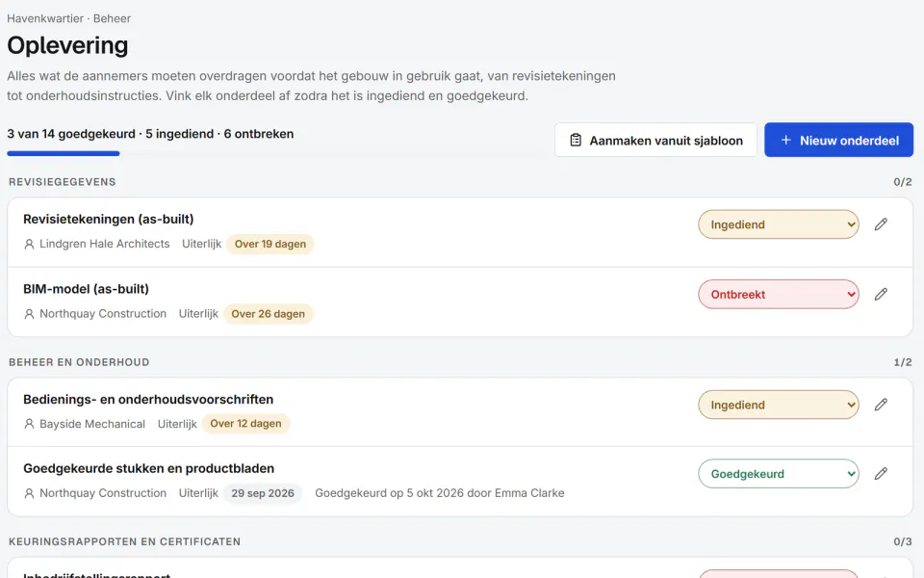
Task: Expand Goedgekeurd status dropdown
Action: (x=779, y=474)
